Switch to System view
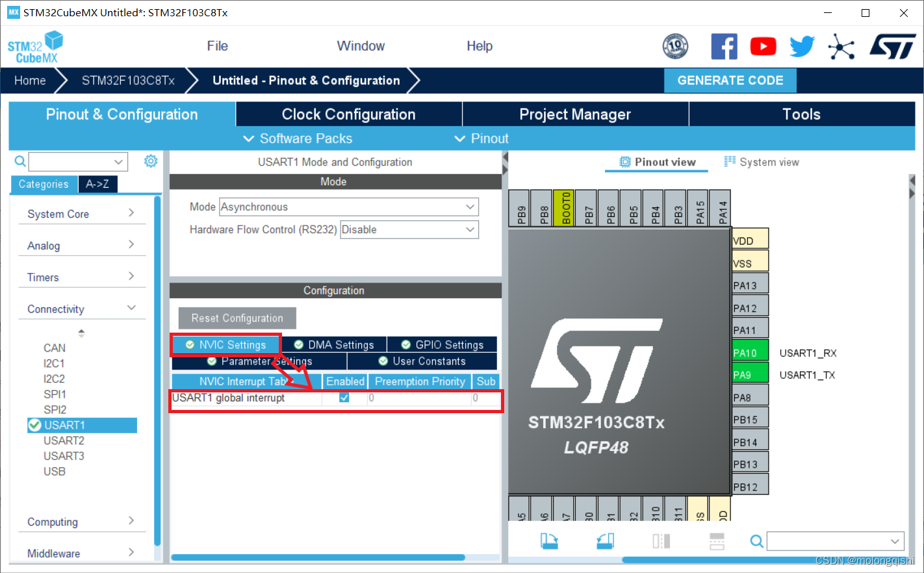Screen dimensions: 924x573 [x=762, y=162]
